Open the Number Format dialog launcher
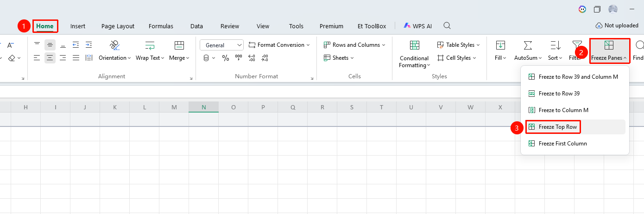Screen dimensions: 644x214 coord(313,79)
